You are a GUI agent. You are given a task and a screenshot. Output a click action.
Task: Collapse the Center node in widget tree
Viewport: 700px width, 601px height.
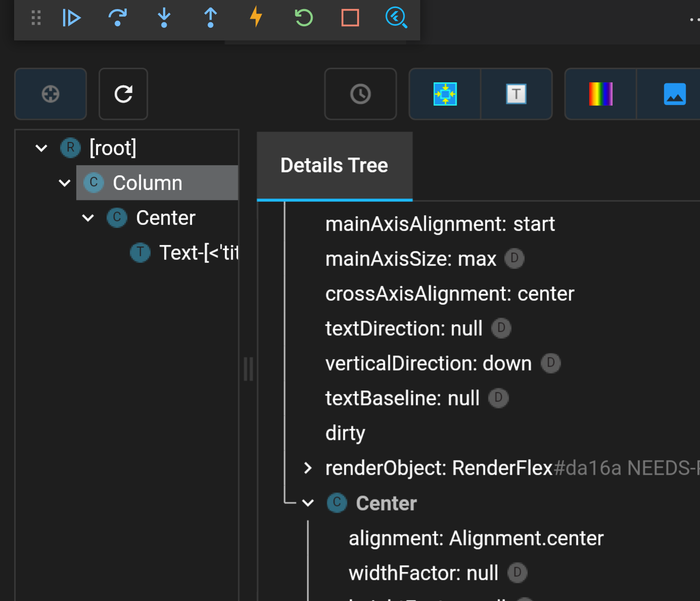click(88, 218)
